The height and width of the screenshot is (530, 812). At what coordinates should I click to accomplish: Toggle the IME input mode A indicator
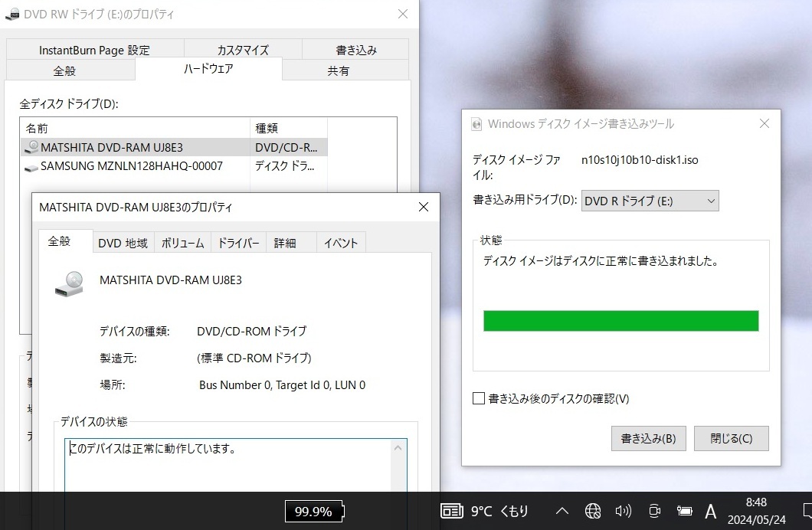tap(711, 512)
